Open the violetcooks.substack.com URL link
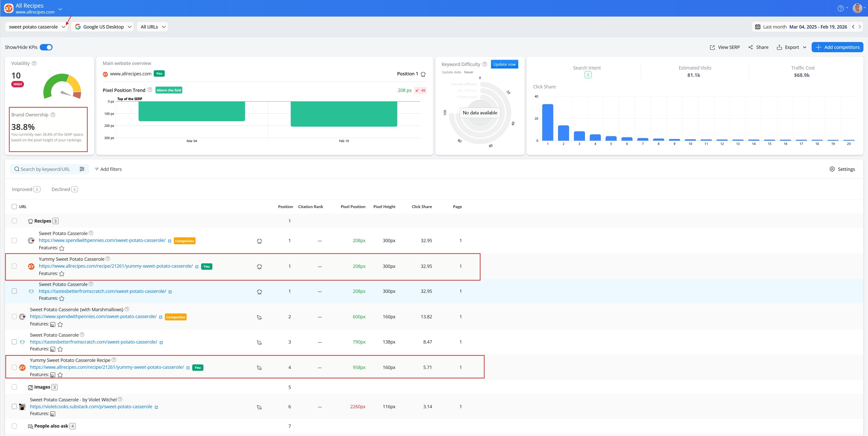The width and height of the screenshot is (868, 436). tap(91, 407)
